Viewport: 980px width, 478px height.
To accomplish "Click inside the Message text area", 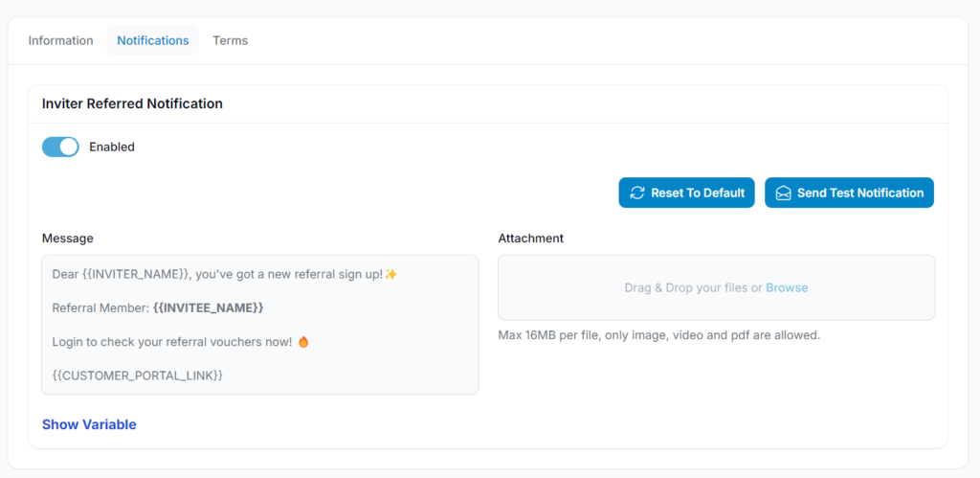I will pyautogui.click(x=260, y=325).
